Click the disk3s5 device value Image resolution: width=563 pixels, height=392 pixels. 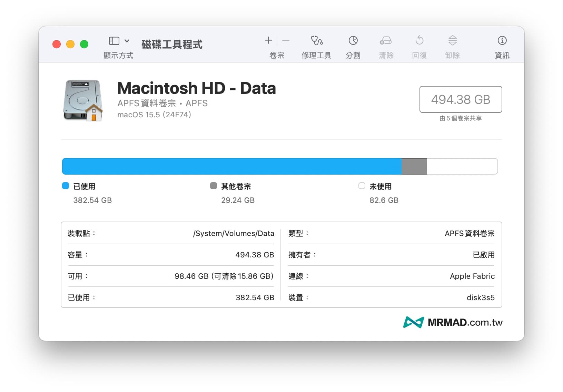coord(480,297)
